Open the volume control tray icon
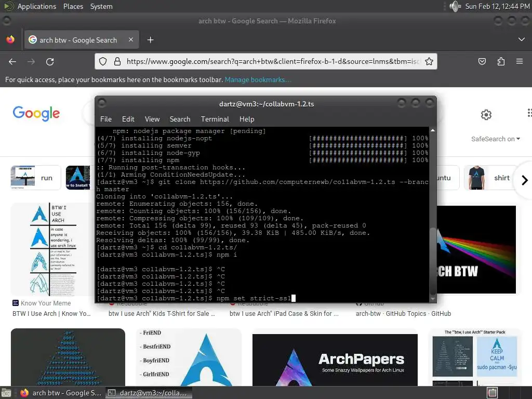Viewport: 532px width, 399px height. (455, 6)
